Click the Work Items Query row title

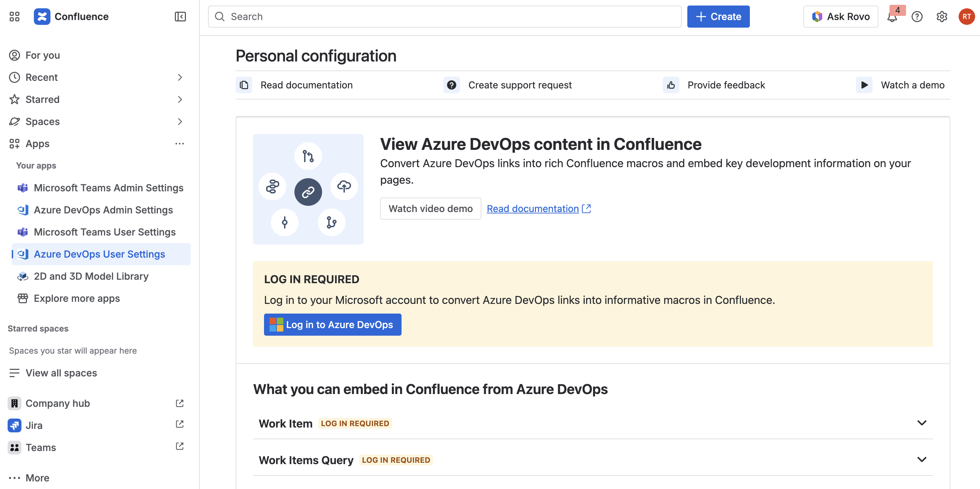click(306, 460)
